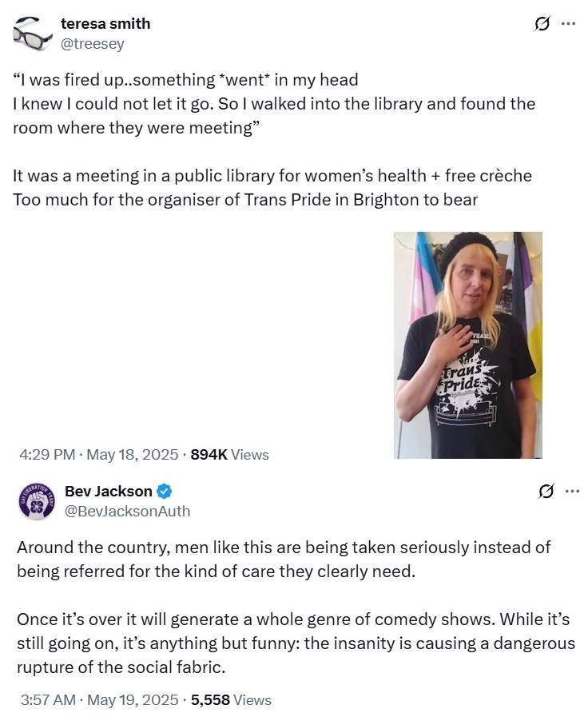
Task: Click the 3:57 AM May 19 timestamp
Action: [100, 700]
